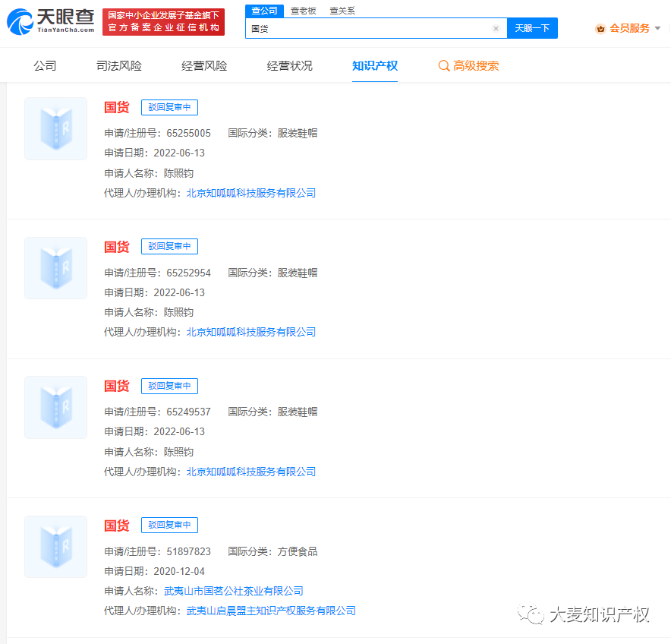Open trademark thumbnail for 51897823
Viewport: 671px width, 644px height.
(55, 547)
